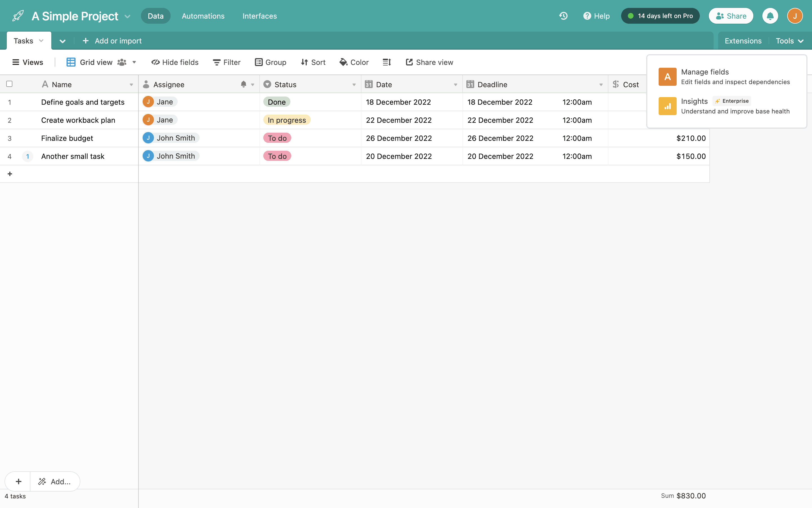Click the plus icon to add new row
The height and width of the screenshot is (508, 812).
click(x=10, y=174)
